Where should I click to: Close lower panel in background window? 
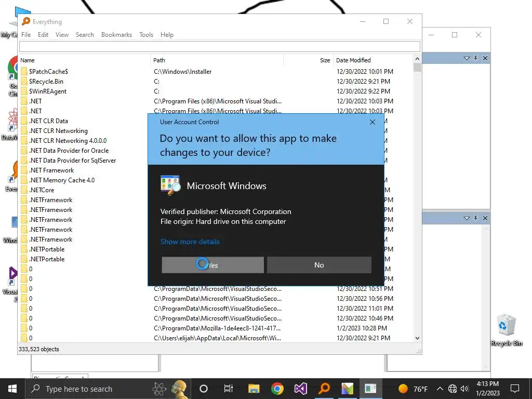click(485, 218)
